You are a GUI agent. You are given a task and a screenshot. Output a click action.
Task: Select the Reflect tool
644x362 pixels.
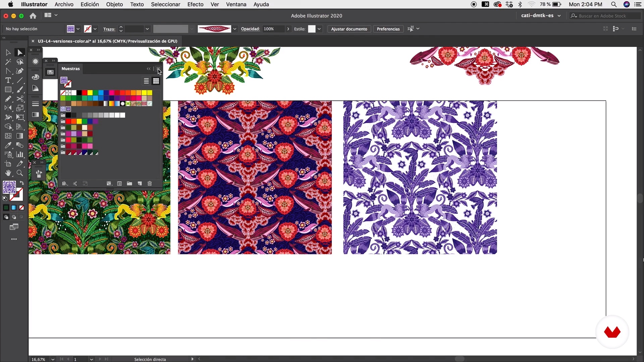click(8, 108)
